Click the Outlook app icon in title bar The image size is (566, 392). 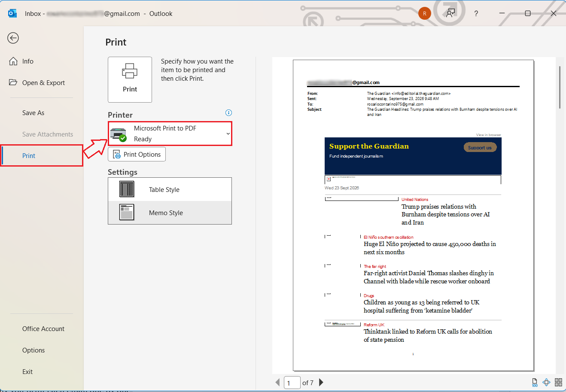coord(12,13)
